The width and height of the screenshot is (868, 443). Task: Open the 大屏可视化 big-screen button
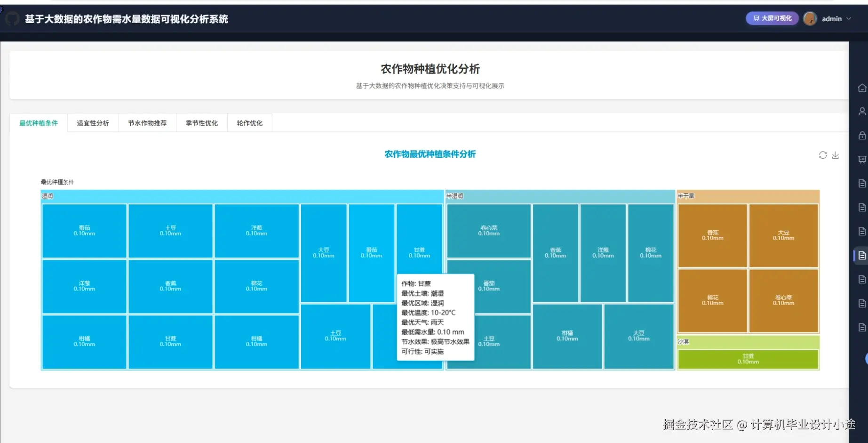772,18
